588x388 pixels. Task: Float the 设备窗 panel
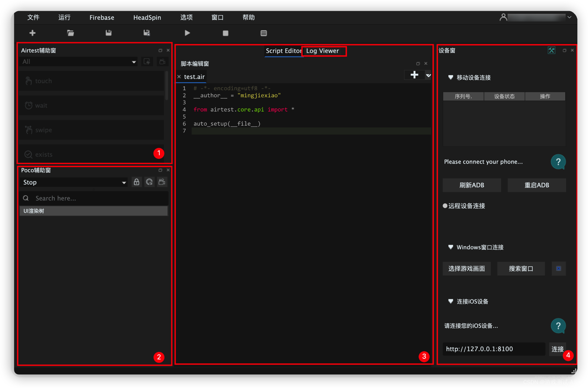(564, 51)
